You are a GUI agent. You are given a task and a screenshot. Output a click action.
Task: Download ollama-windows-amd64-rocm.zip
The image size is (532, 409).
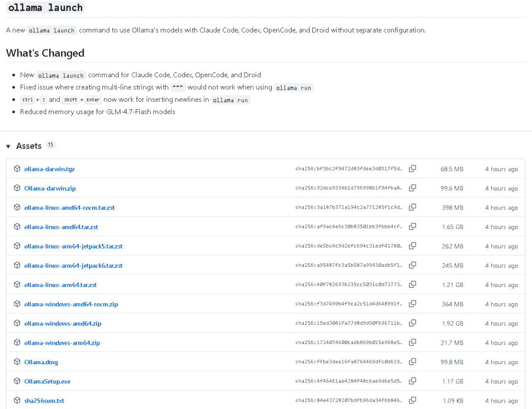tap(71, 304)
